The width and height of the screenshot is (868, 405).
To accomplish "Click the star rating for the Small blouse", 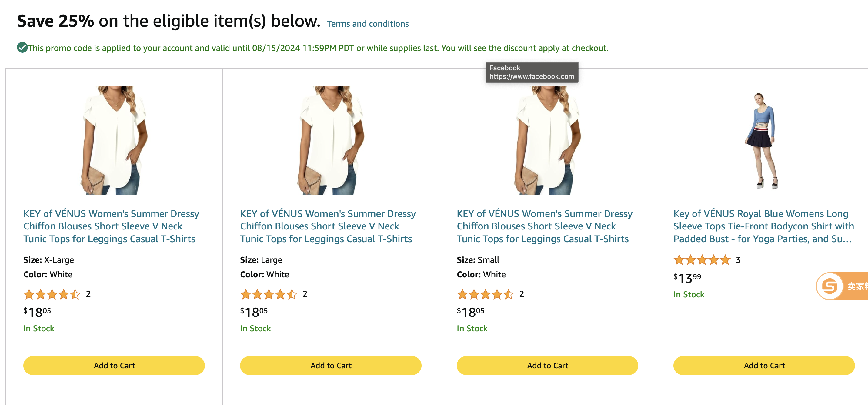I will [x=485, y=294].
